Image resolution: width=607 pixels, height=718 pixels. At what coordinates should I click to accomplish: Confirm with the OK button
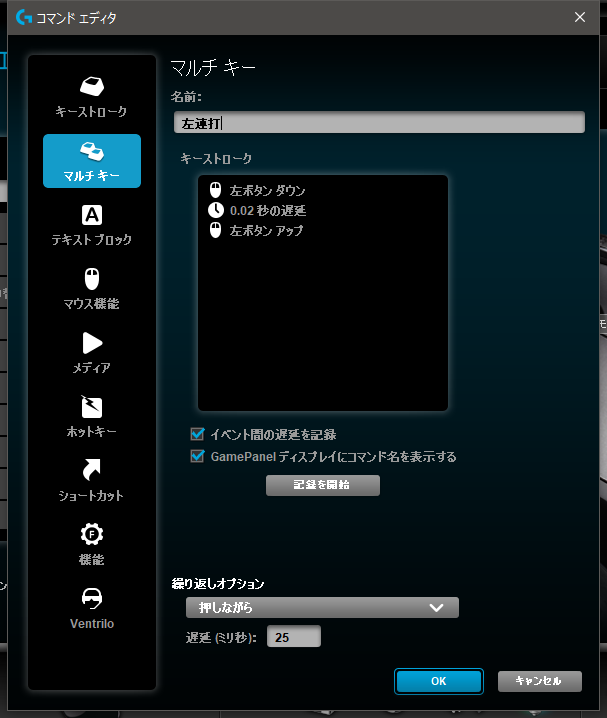(439, 681)
